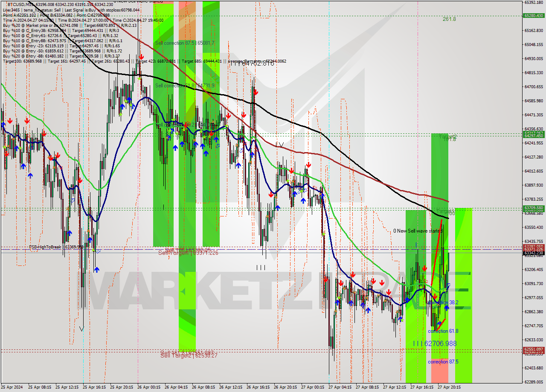Click the 63550.430 price axis label
Screen dimensions: 546x392
(x=533, y=227)
